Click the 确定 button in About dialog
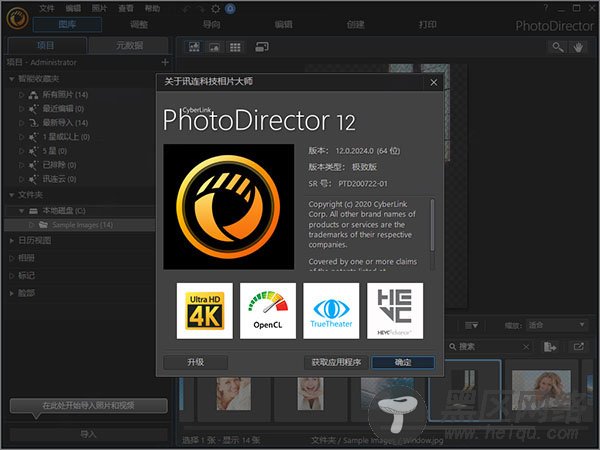 click(403, 362)
